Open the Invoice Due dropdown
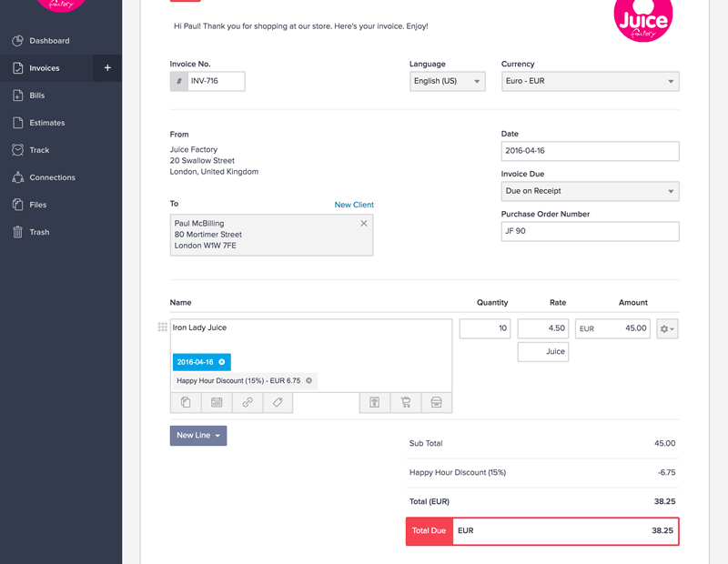 point(590,191)
